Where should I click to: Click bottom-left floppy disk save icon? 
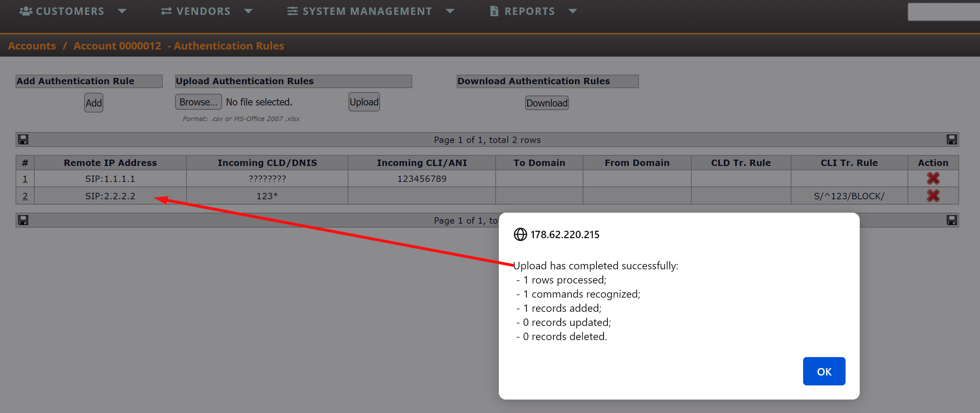[x=23, y=220]
